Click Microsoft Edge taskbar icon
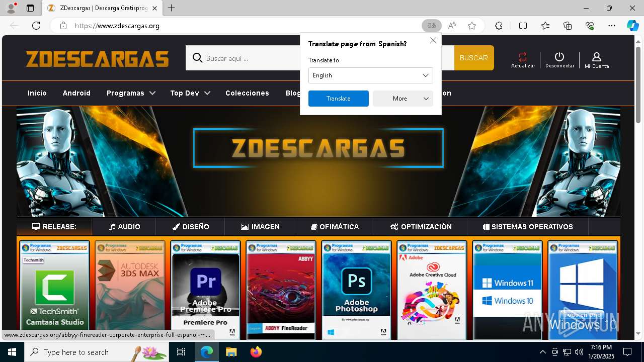This screenshot has width=644, height=362. tap(207, 352)
